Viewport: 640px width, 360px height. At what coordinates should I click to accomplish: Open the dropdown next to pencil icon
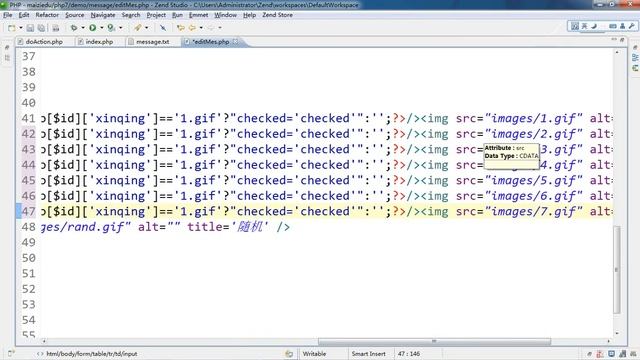pos(147,28)
